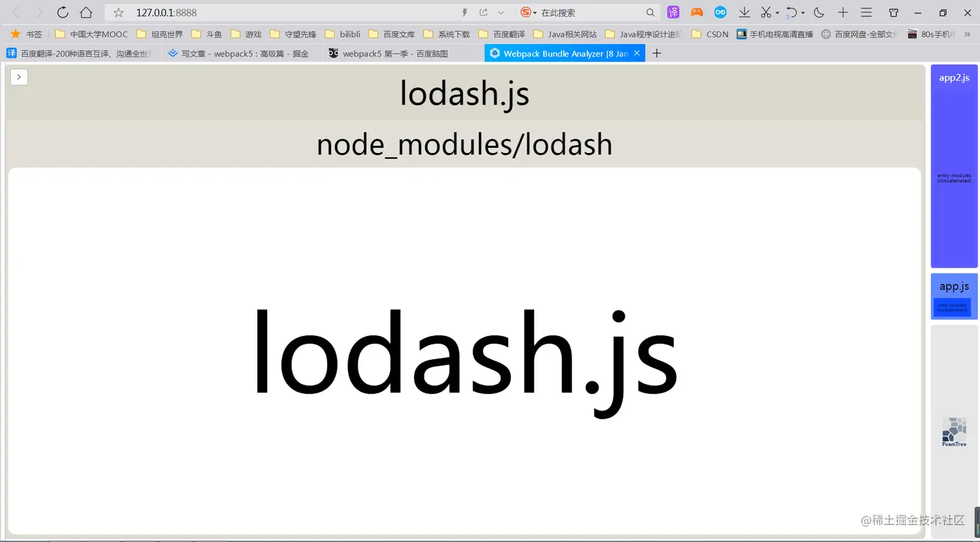Open the 坦克世界 bookmark folder

pos(159,34)
